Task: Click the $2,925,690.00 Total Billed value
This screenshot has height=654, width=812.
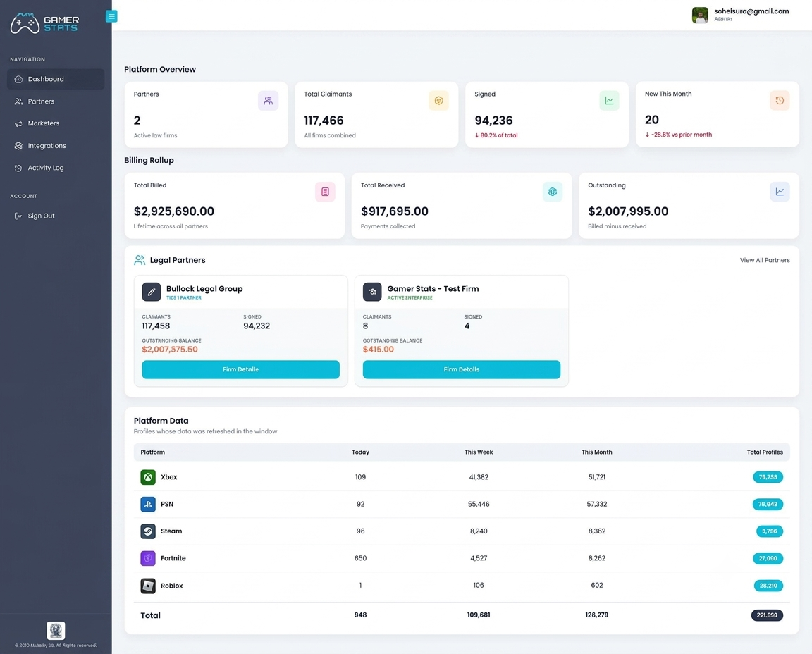Action: pyautogui.click(x=174, y=211)
